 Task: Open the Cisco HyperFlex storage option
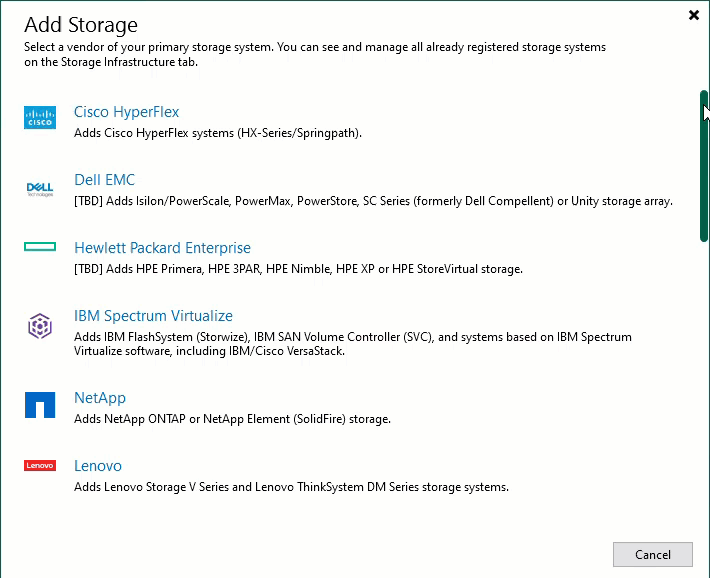point(126,112)
